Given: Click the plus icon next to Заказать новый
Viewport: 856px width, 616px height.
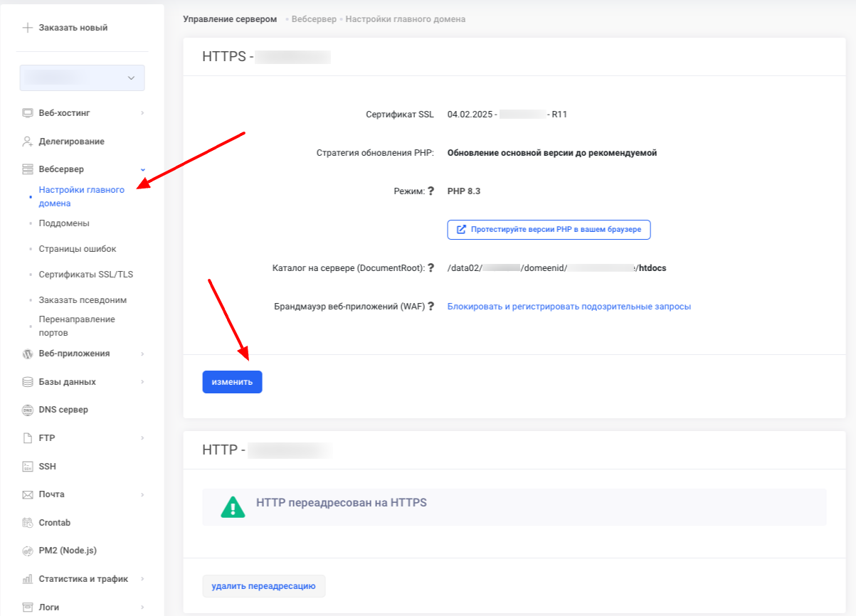Looking at the screenshot, I should [x=28, y=28].
